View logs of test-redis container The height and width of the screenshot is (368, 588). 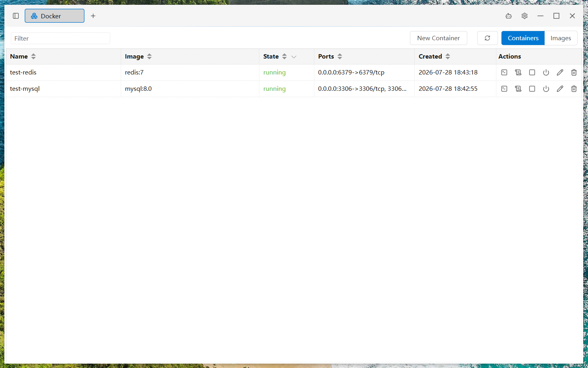coord(518,72)
